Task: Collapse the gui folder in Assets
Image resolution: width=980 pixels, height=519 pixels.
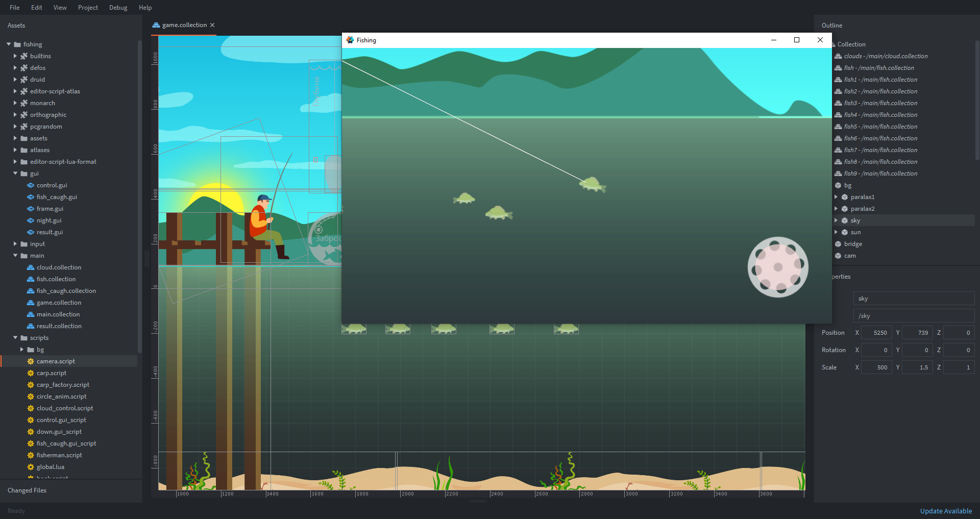Action: point(15,174)
